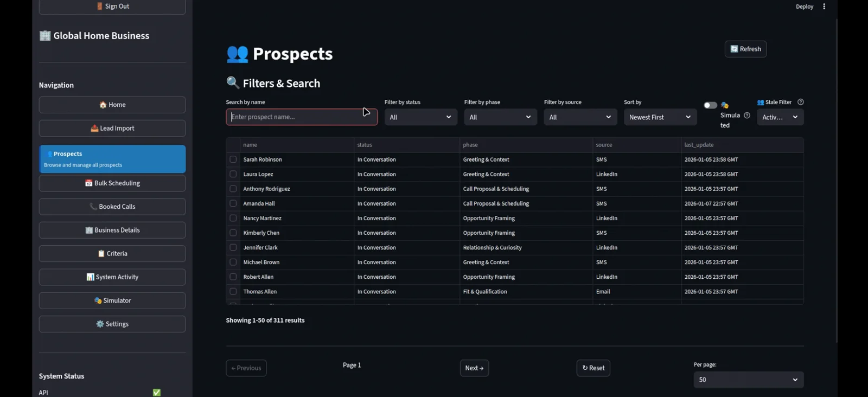Navigate to Criteria page
This screenshot has width=868, height=397.
[x=112, y=253]
